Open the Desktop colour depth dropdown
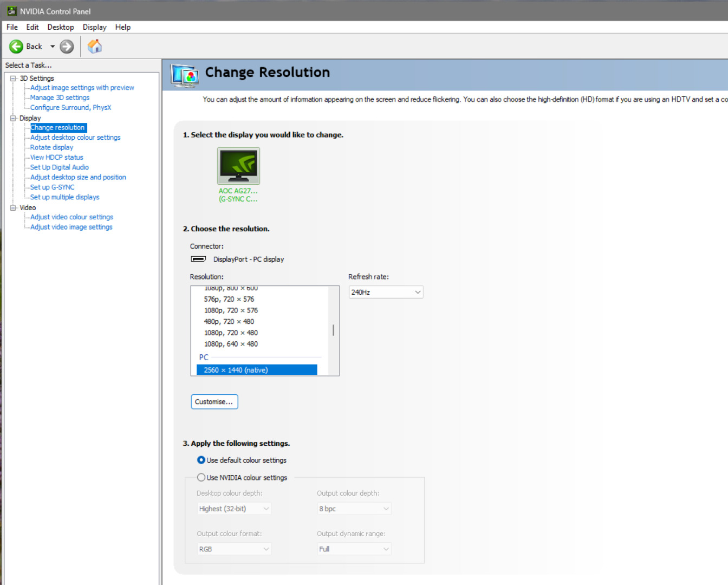Screen dimensions: 728x585 tap(234, 509)
